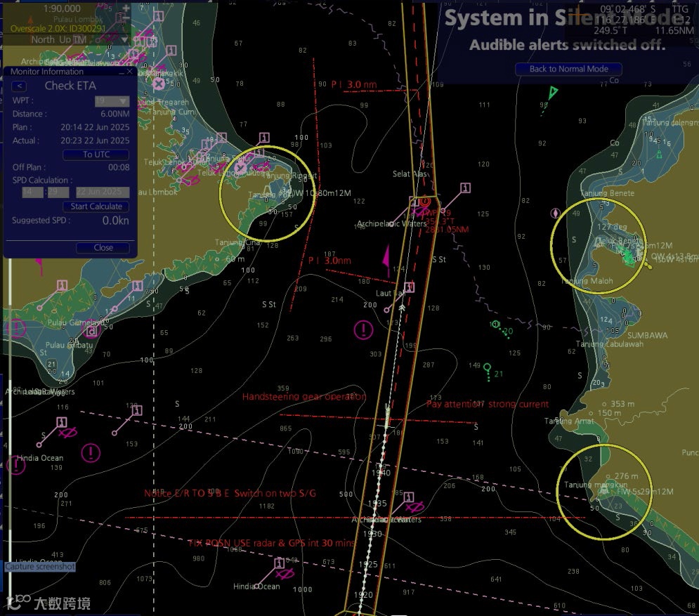Viewport: 699px width, 616px height.
Task: Click Back to Normal Mode button
Action: 568,69
